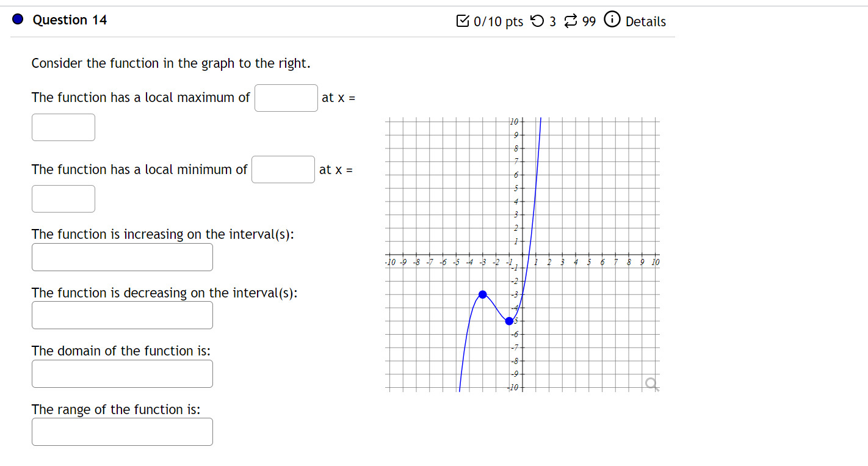Image resolution: width=868 pixels, height=466 pixels.
Task: Select the local maximum point on the curve
Action: click(482, 294)
